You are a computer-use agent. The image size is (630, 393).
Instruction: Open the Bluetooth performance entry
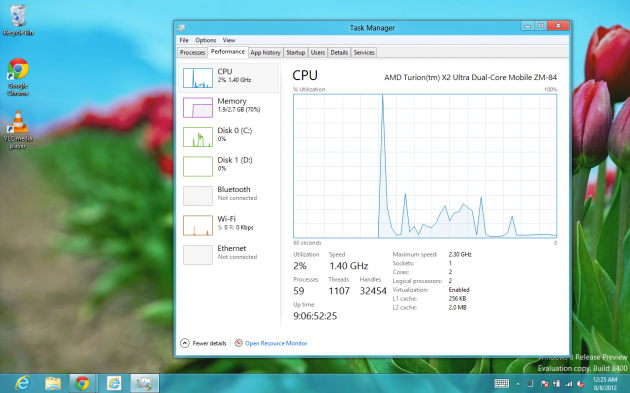coord(228,195)
